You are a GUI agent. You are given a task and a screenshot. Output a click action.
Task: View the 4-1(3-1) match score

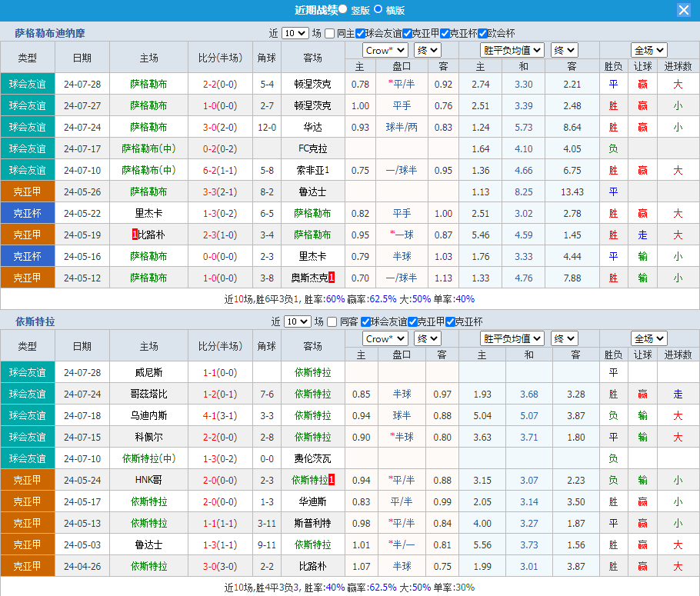point(220,415)
